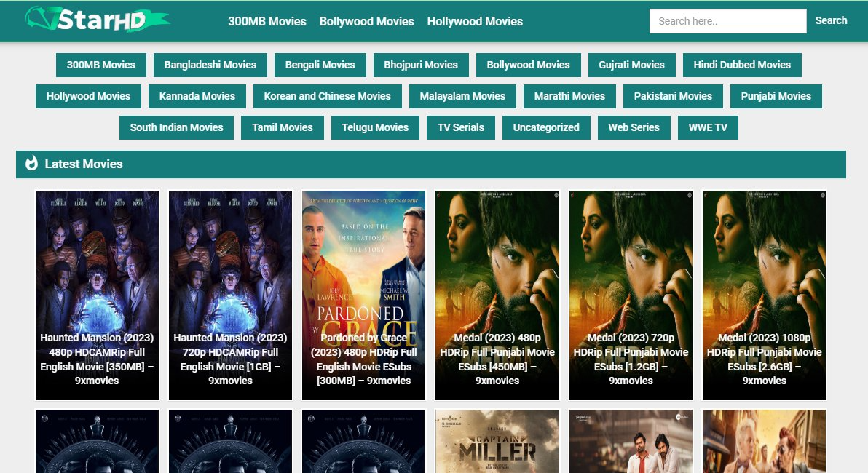This screenshot has height=473, width=868.
Task: Browse the Korean and Chinese Movies category
Action: (x=327, y=96)
